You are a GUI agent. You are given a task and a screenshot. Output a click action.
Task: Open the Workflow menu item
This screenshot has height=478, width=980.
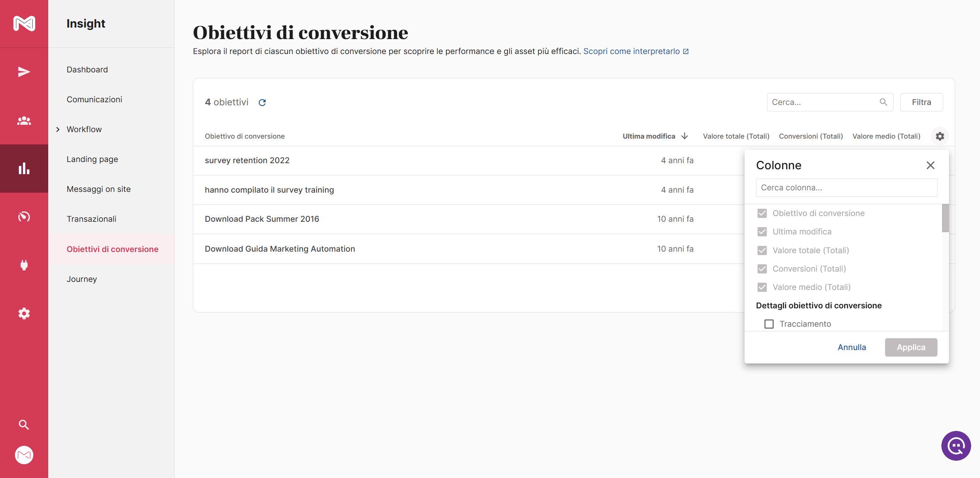click(x=84, y=129)
